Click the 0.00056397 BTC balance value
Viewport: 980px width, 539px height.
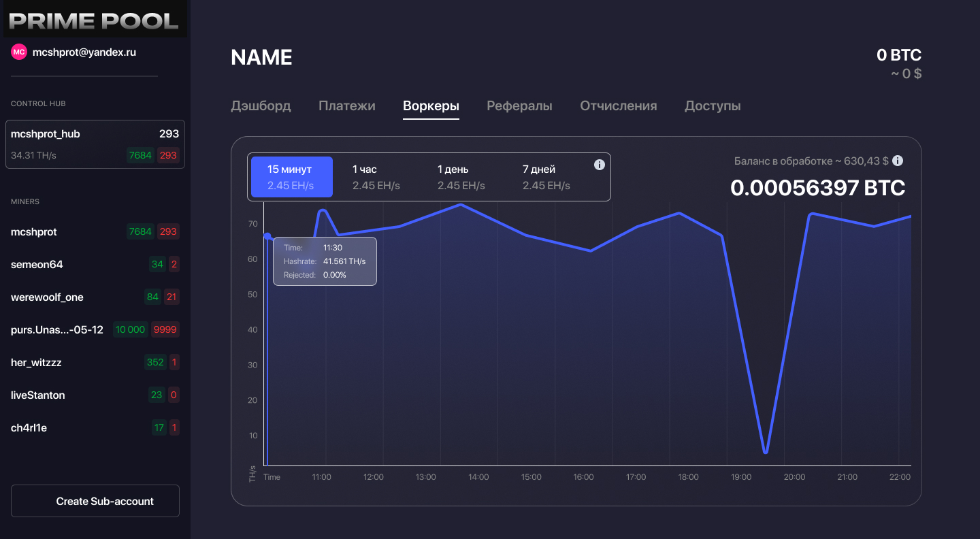tap(818, 187)
